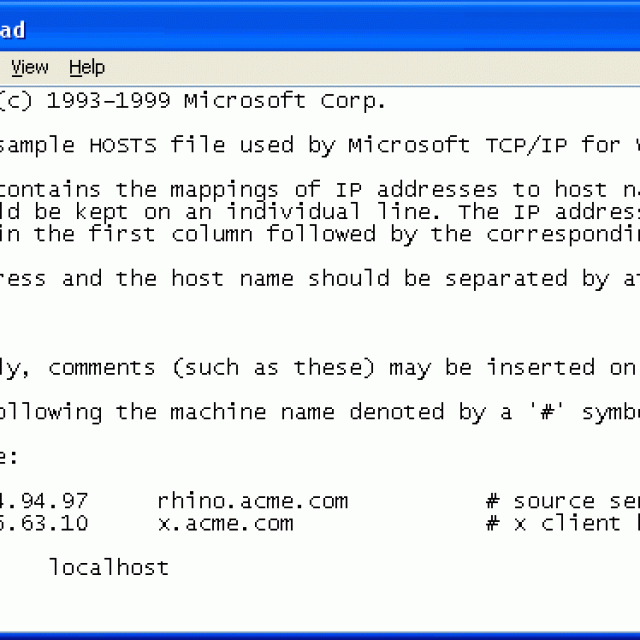This screenshot has width=640, height=640.
Task: Click on the word 'HOSTS' in text
Action: [x=123, y=145]
